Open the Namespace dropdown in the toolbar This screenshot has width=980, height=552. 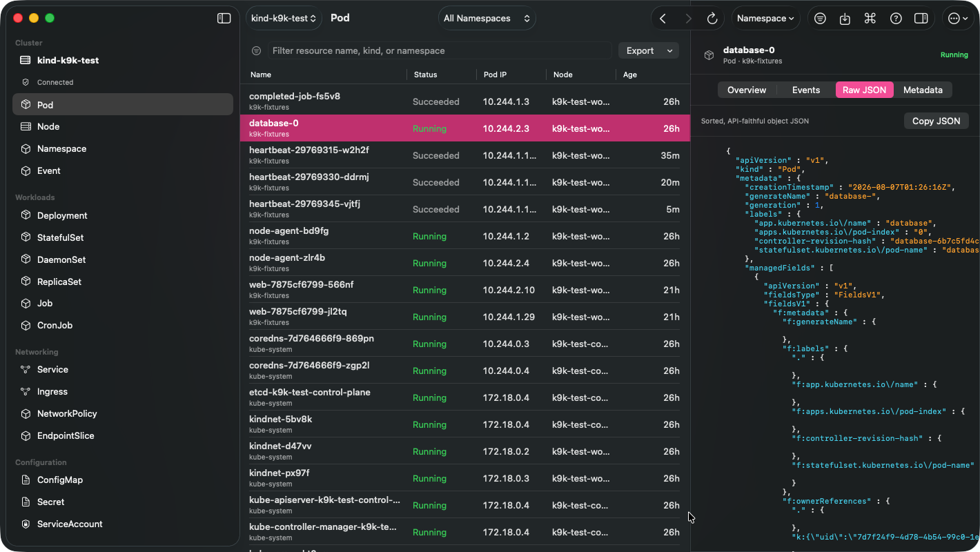coord(765,19)
